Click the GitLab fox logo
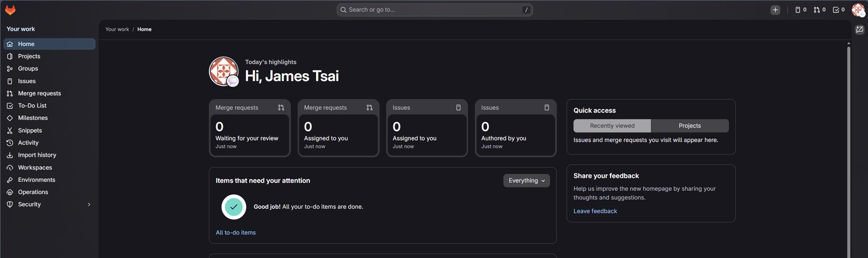This screenshot has height=258, width=868. coord(10,10)
